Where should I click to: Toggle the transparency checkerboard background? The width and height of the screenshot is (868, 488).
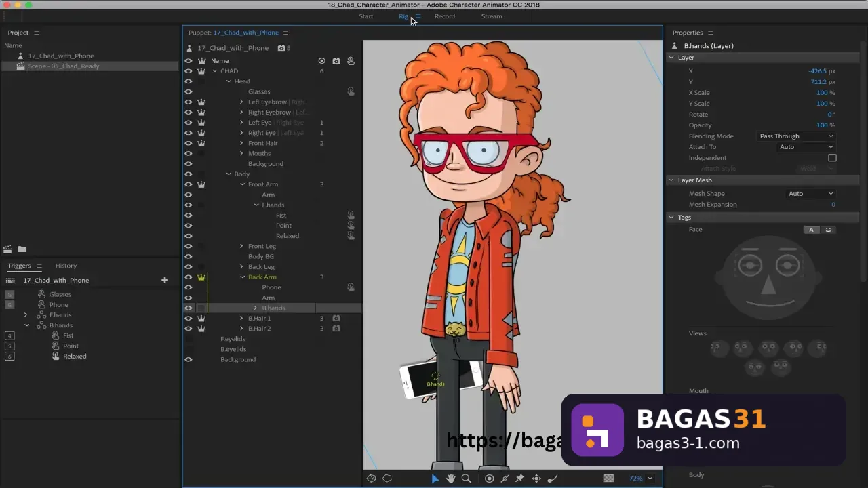tap(608, 479)
